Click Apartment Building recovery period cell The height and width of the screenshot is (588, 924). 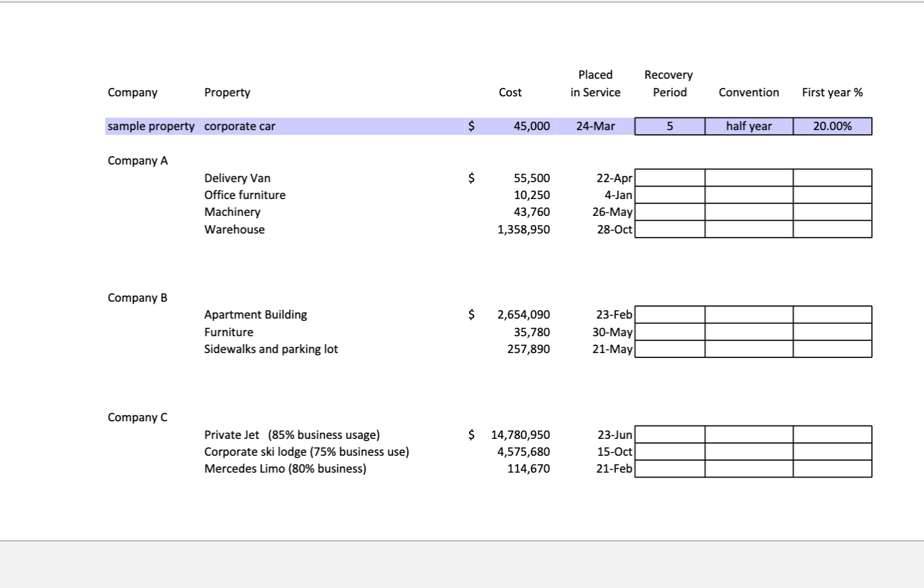click(670, 314)
